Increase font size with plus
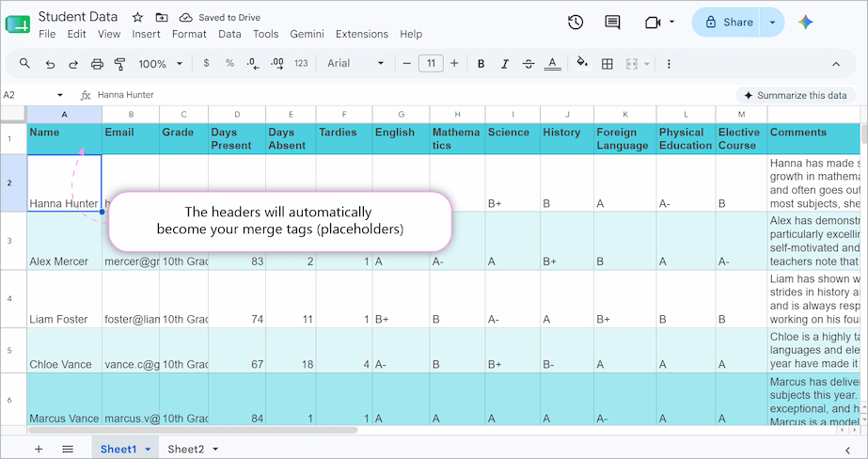This screenshot has width=868, height=459. pyautogui.click(x=454, y=64)
